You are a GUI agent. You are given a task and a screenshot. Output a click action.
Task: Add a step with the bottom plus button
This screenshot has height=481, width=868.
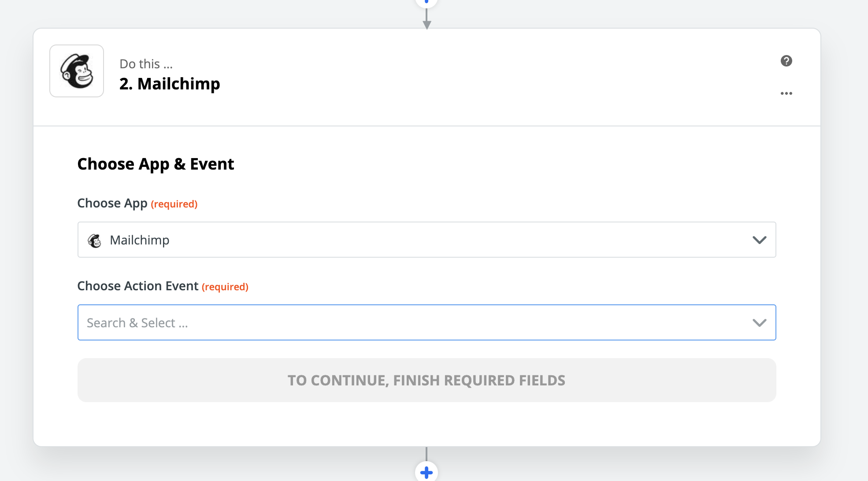click(427, 472)
